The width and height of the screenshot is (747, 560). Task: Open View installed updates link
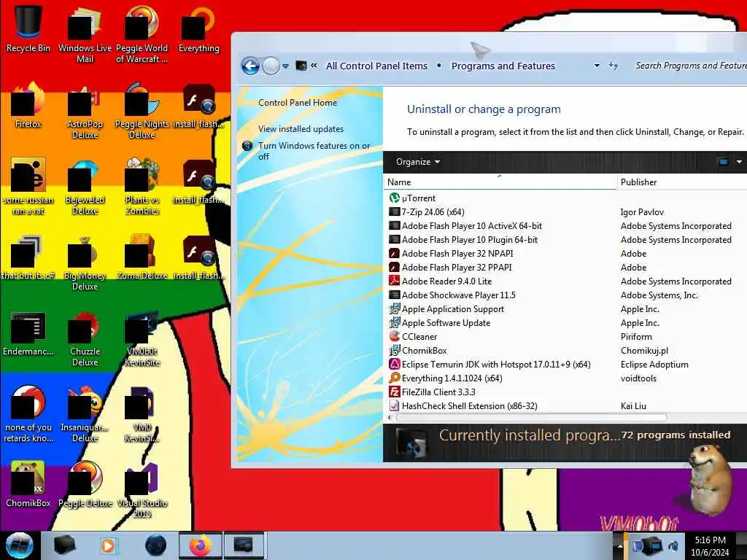[301, 128]
